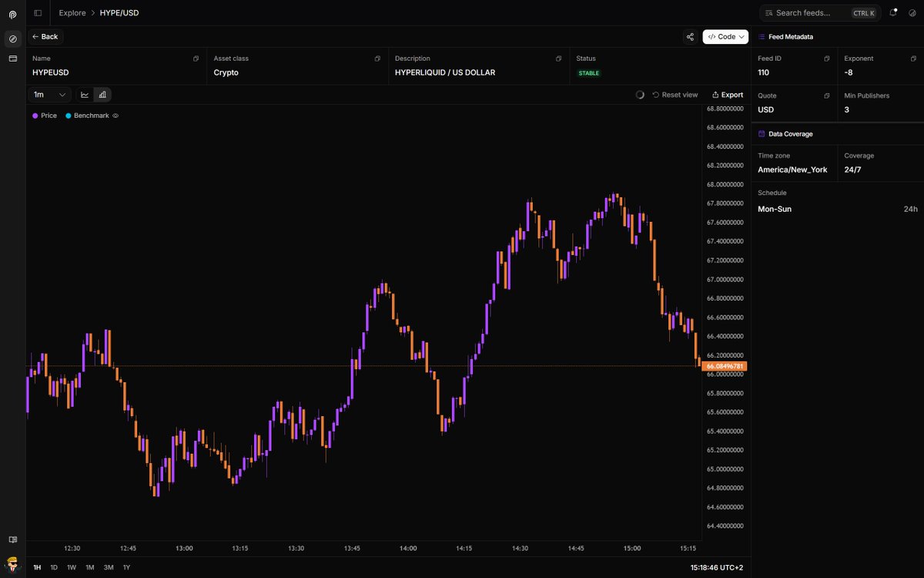The width and height of the screenshot is (924, 578).
Task: Click the STABLE status badge
Action: (589, 73)
